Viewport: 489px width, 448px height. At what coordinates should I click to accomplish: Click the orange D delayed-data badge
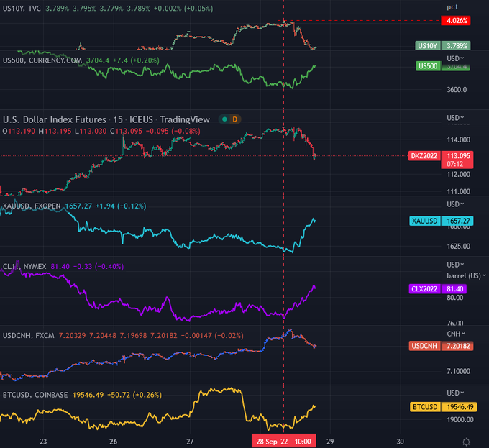235,119
